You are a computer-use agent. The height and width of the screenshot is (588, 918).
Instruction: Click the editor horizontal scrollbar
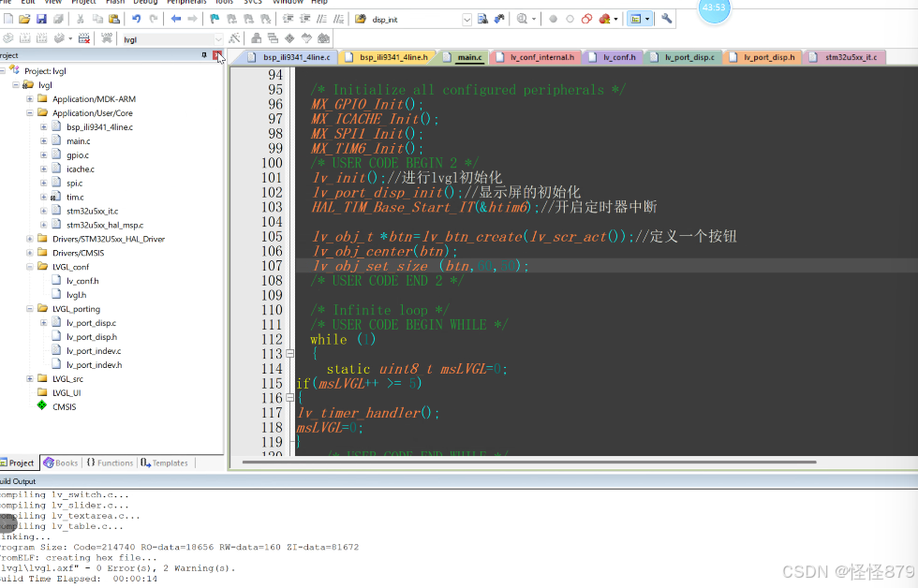click(529, 463)
